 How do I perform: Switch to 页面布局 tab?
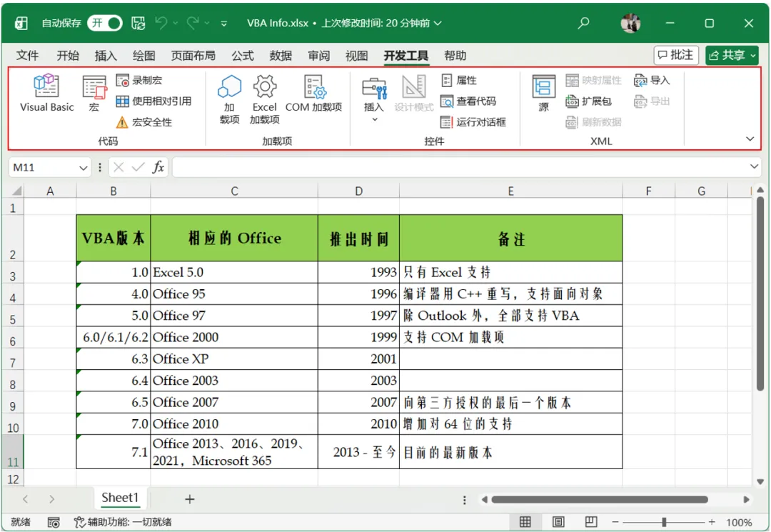(193, 56)
